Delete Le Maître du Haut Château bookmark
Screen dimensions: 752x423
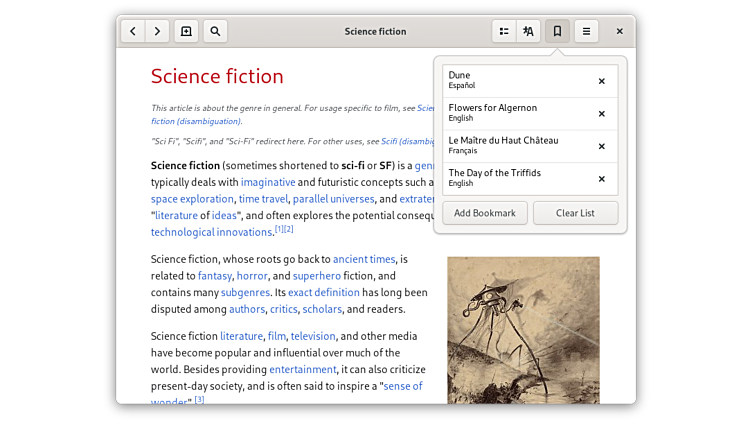pos(601,146)
